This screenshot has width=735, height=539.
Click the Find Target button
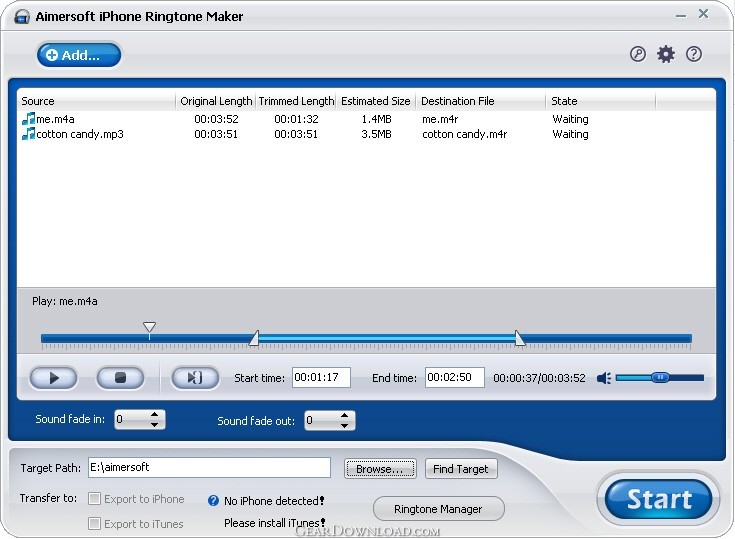[x=461, y=469]
